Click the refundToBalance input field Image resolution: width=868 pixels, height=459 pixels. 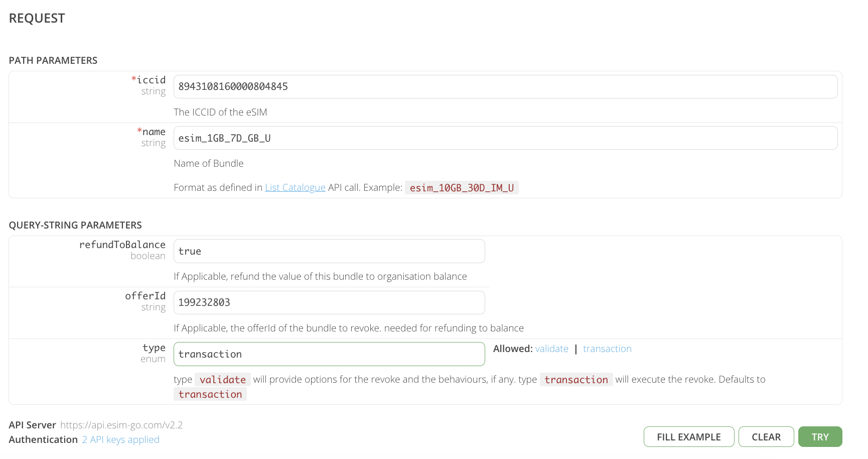point(329,251)
